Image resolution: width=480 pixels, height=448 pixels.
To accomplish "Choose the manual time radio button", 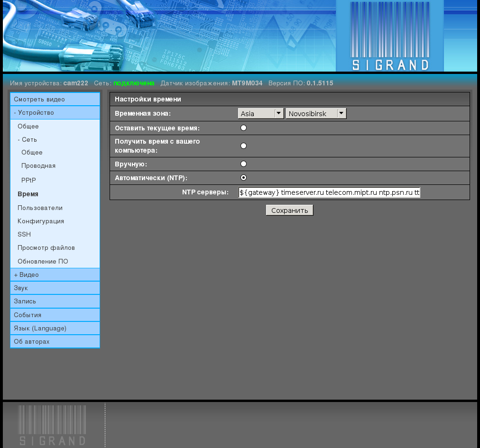I will (243, 164).
